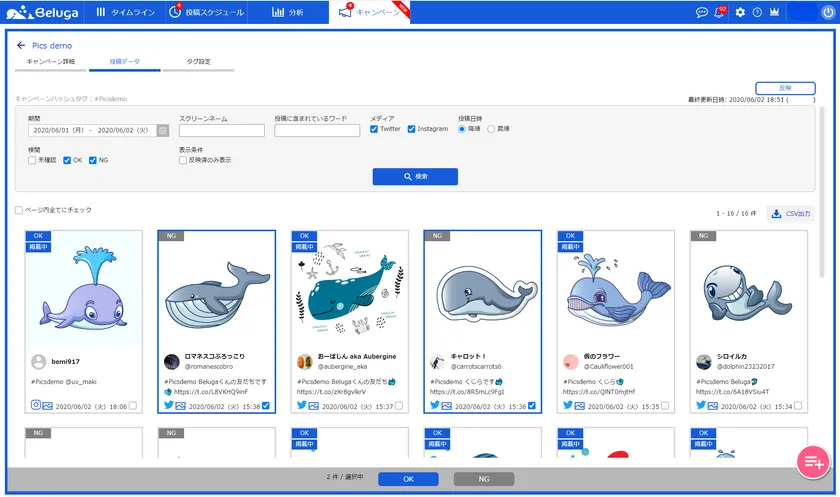This screenshot has width=840, height=497.
Task: Select the @aubergine_aka post checkbox
Action: (x=399, y=406)
